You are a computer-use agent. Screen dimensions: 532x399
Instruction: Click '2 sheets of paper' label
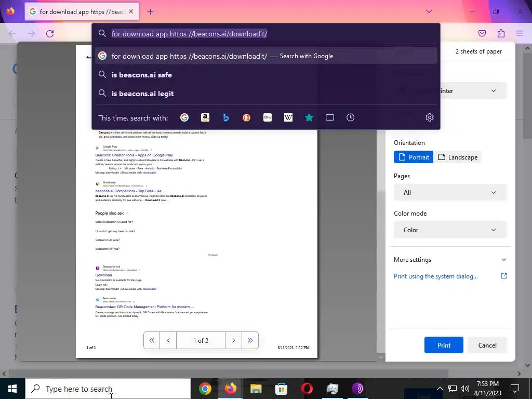pos(478,51)
